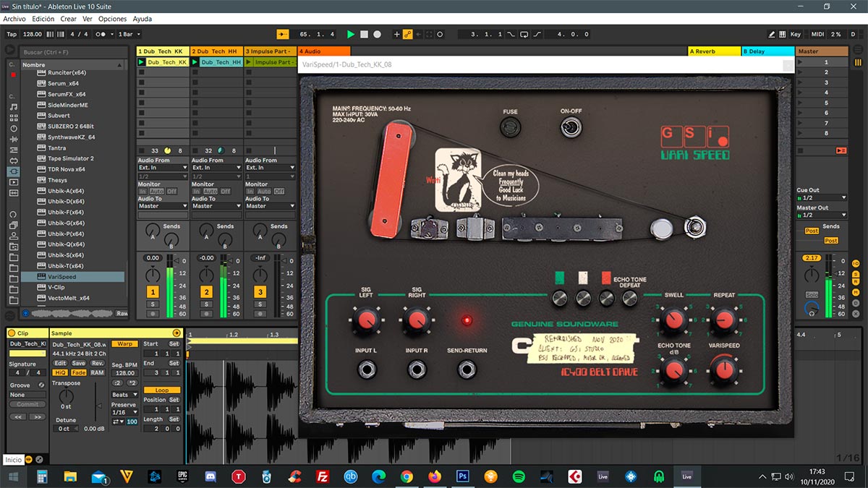Click the Draw Mode pencil icon
The width and height of the screenshot is (868, 488).
click(772, 34)
